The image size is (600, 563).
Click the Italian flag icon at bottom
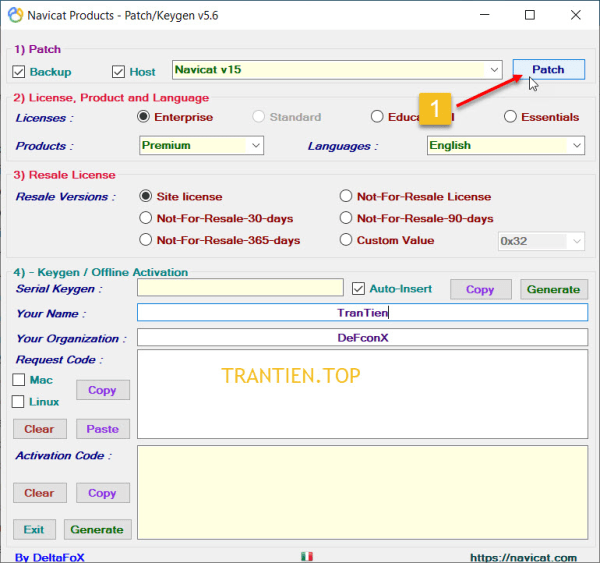pyautogui.click(x=307, y=556)
